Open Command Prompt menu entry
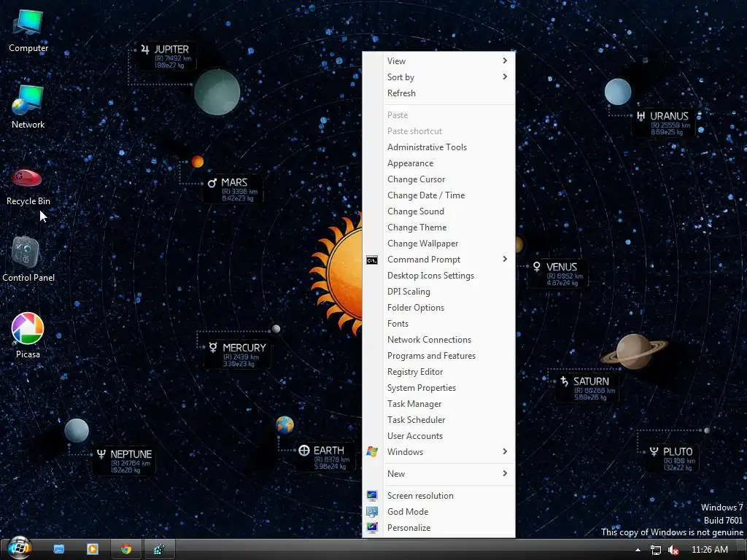This screenshot has width=747, height=560. (438, 260)
